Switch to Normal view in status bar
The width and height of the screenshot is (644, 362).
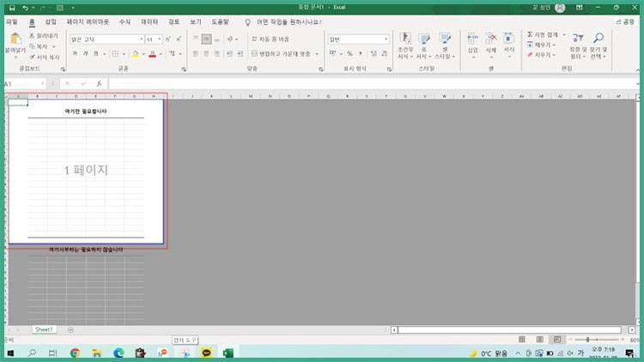point(521,340)
